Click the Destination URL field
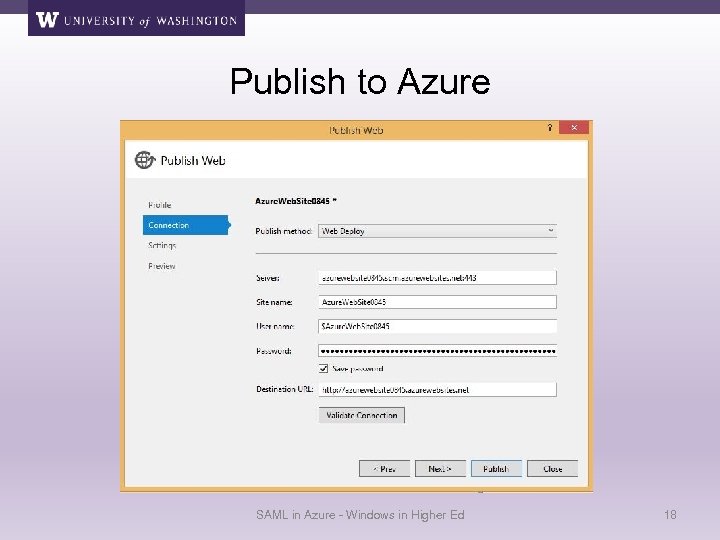720x540 pixels. tap(437, 389)
